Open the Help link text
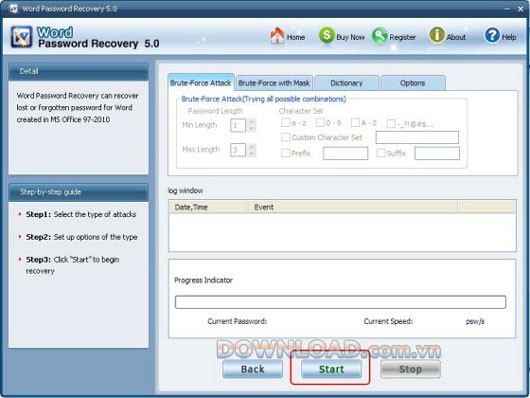This screenshot has height=398, width=530. (509, 37)
